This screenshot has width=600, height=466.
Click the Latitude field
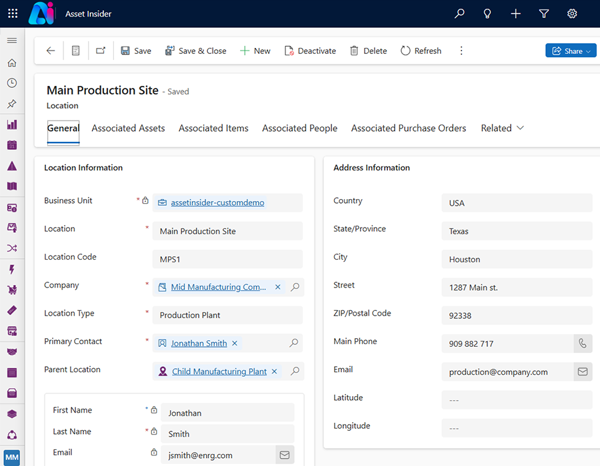pos(517,400)
